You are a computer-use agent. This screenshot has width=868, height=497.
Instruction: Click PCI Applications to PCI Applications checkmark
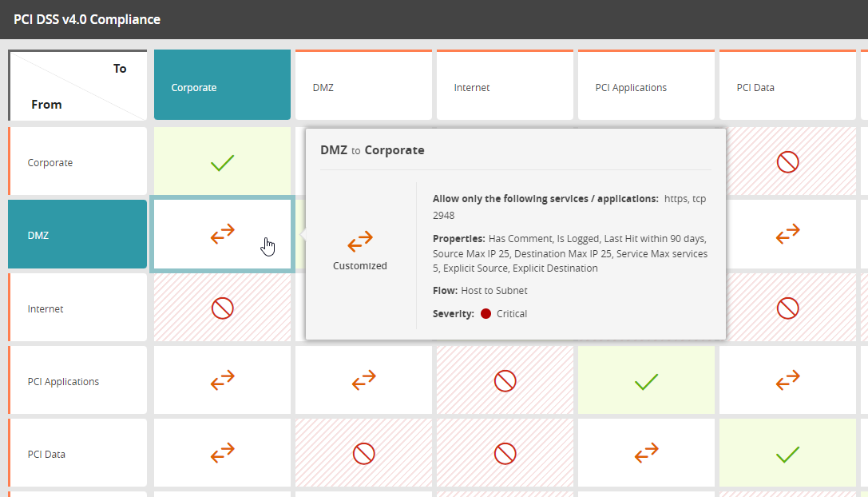[646, 382]
